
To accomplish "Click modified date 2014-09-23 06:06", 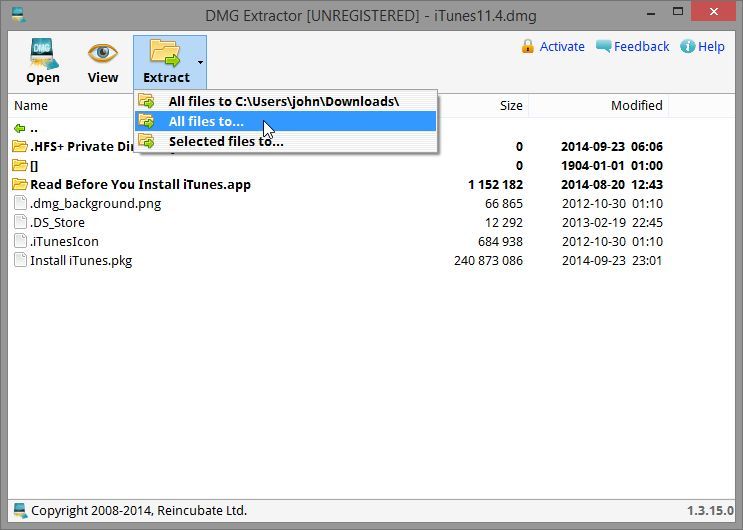I will 612,146.
